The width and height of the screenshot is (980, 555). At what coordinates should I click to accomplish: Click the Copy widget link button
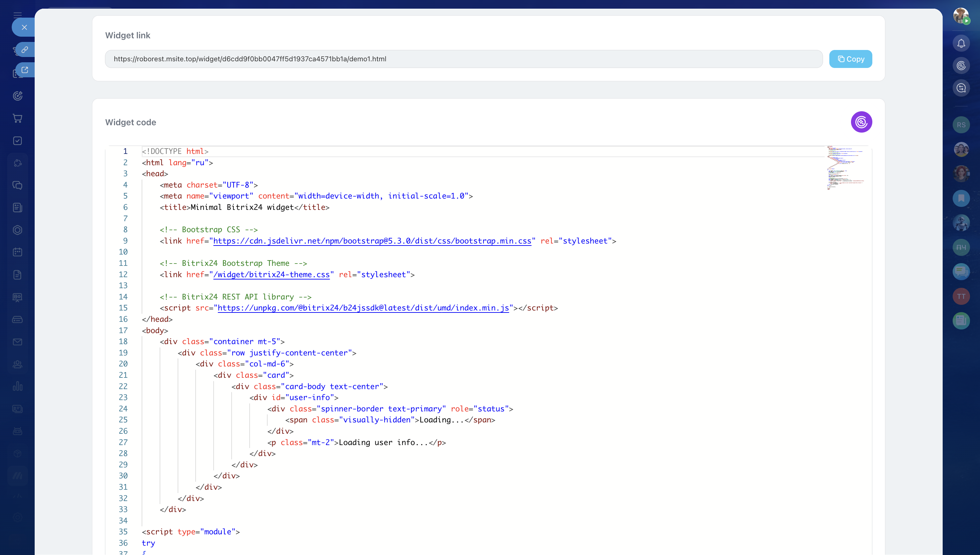tap(850, 59)
